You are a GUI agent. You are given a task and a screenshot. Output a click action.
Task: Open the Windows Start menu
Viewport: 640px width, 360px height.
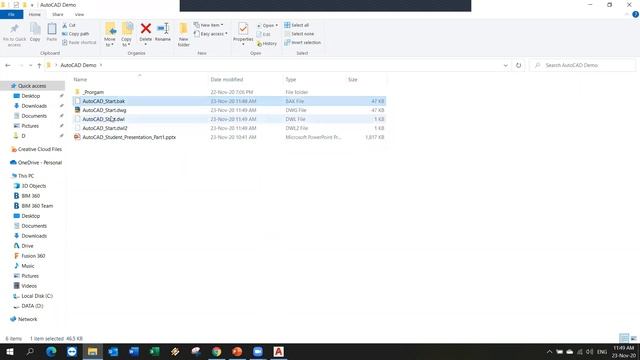[x=10, y=352]
